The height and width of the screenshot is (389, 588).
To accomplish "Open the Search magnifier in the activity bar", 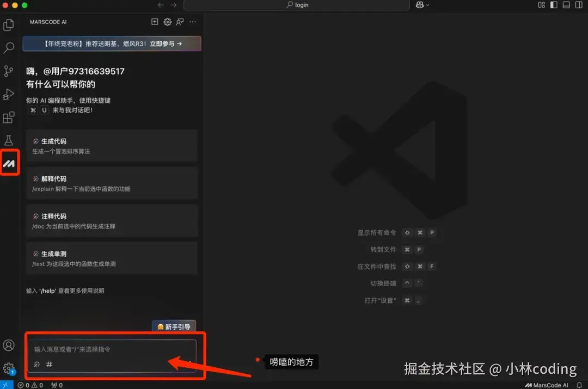I will click(9, 48).
